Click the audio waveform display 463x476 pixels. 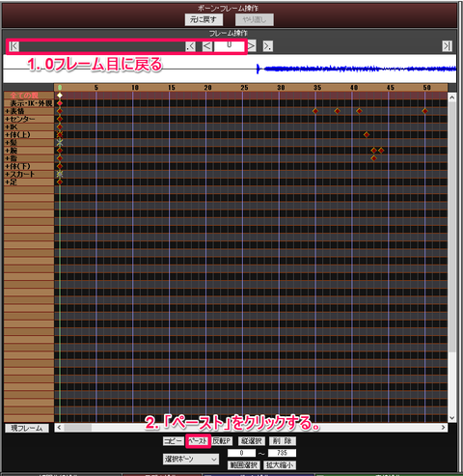point(230,69)
